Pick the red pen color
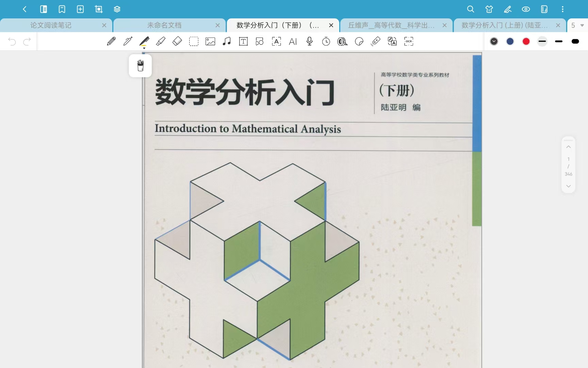Image resolution: width=588 pixels, height=368 pixels. click(x=526, y=41)
